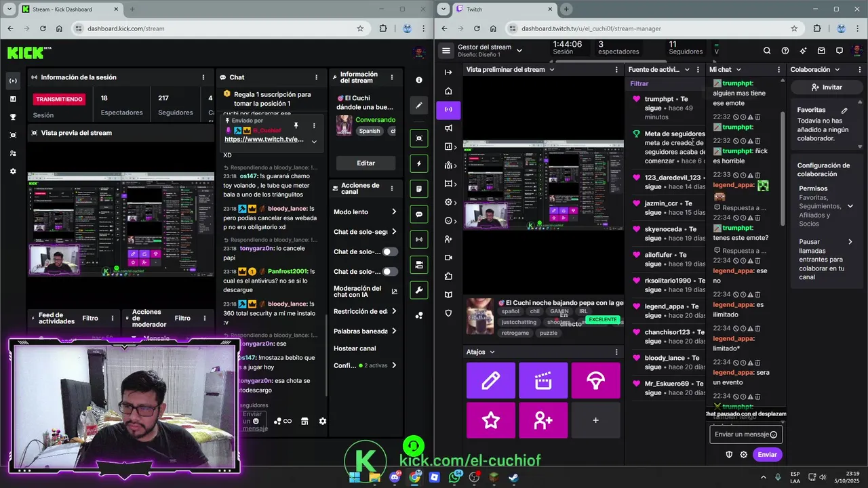Click the parachute raid shortcut tile
The width and height of the screenshot is (868, 488).
(595, 380)
